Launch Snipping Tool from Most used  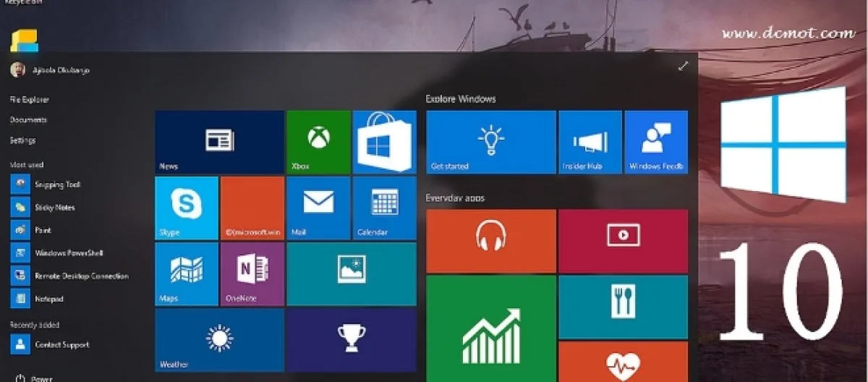[57, 184]
